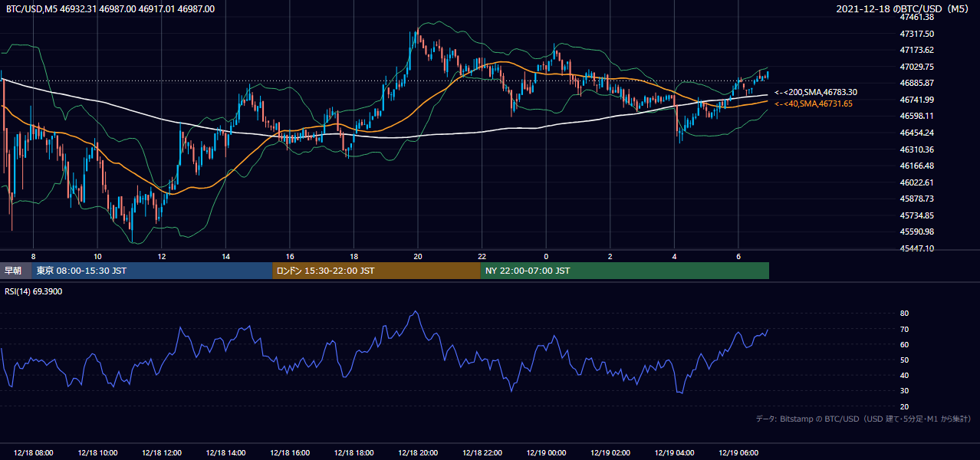Image resolution: width=980 pixels, height=460 pixels.
Task: Click date label 12/18 22:00
Action: (482, 453)
